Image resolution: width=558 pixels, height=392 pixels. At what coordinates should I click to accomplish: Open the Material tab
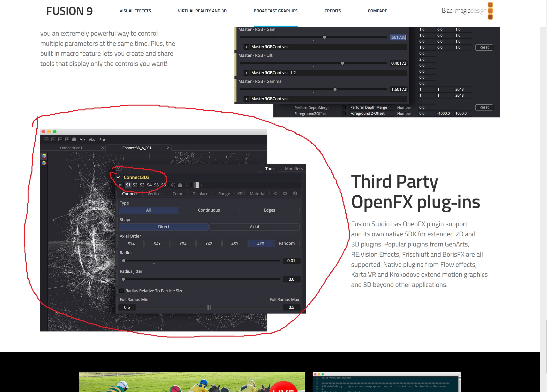point(257,194)
